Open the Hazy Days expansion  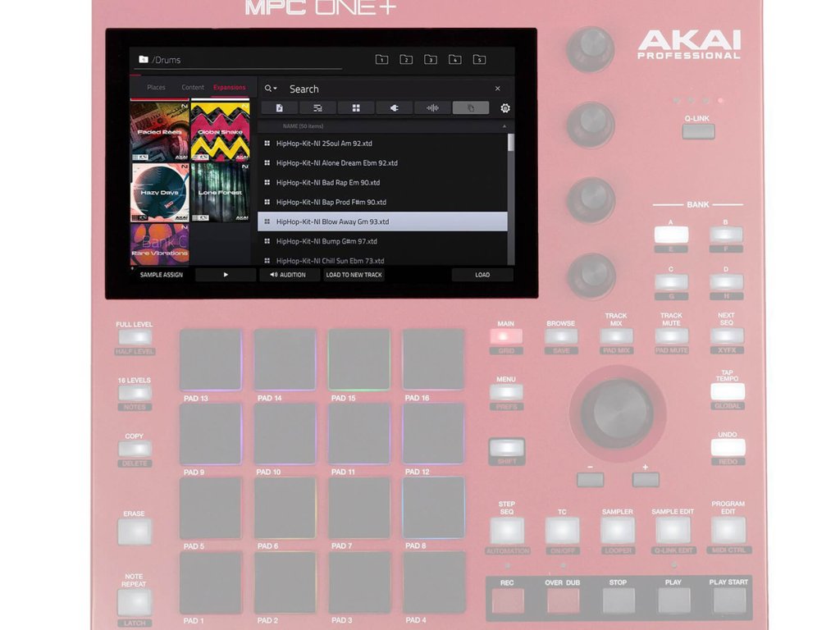160,192
